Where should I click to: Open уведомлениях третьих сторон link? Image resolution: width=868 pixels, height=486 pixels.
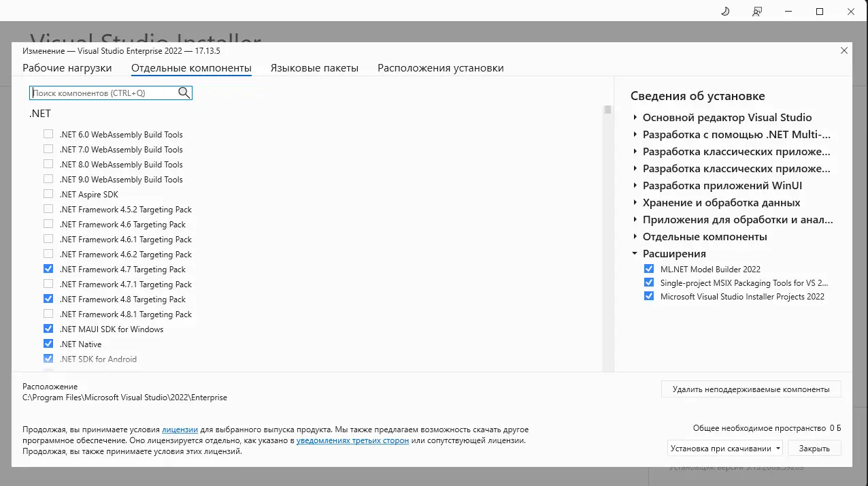pos(352,441)
